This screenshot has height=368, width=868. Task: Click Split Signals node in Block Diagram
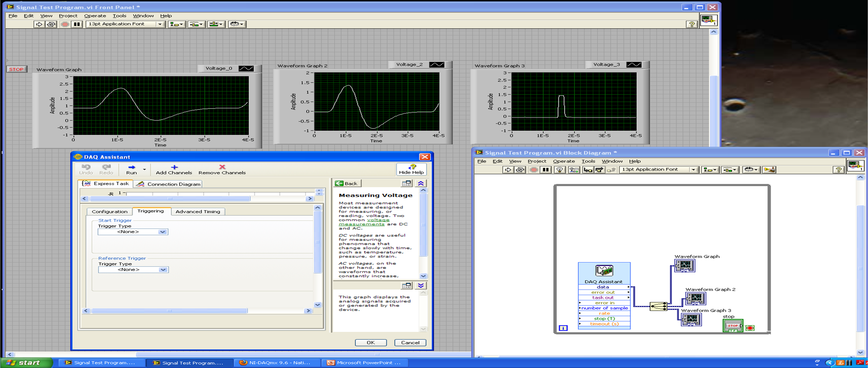(x=658, y=306)
